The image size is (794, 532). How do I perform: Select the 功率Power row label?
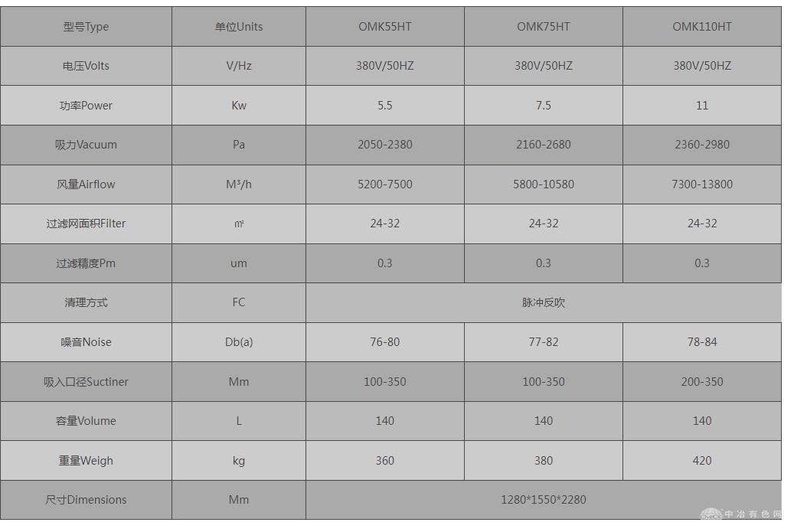[86, 106]
